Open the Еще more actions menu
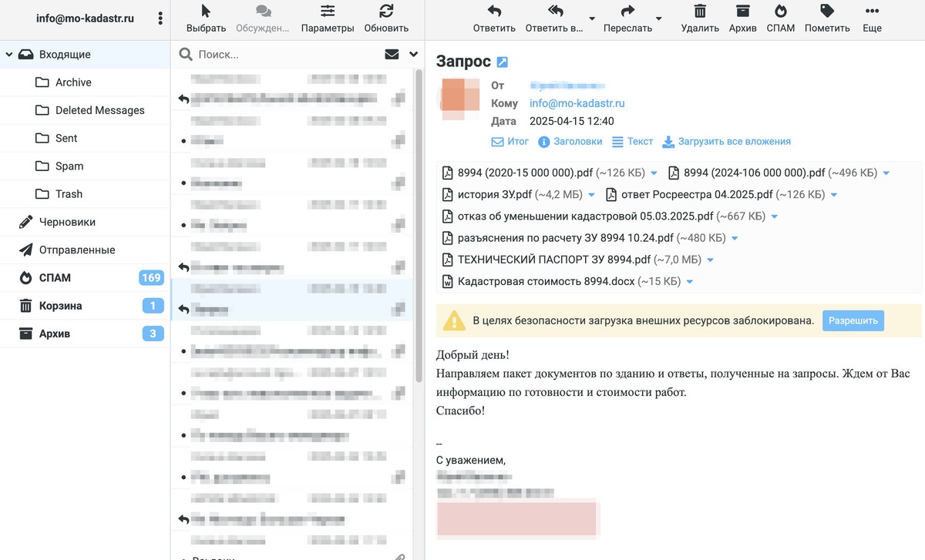 [872, 19]
